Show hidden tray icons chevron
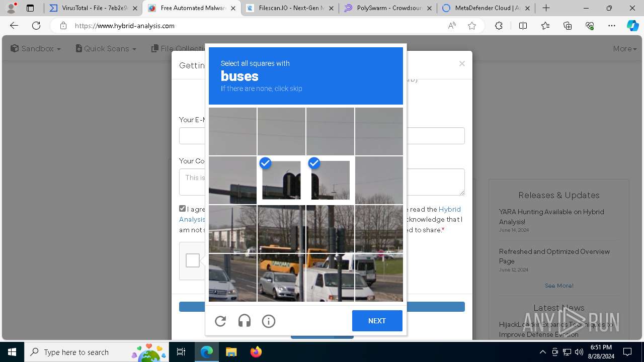This screenshot has width=644, height=362. pyautogui.click(x=542, y=352)
